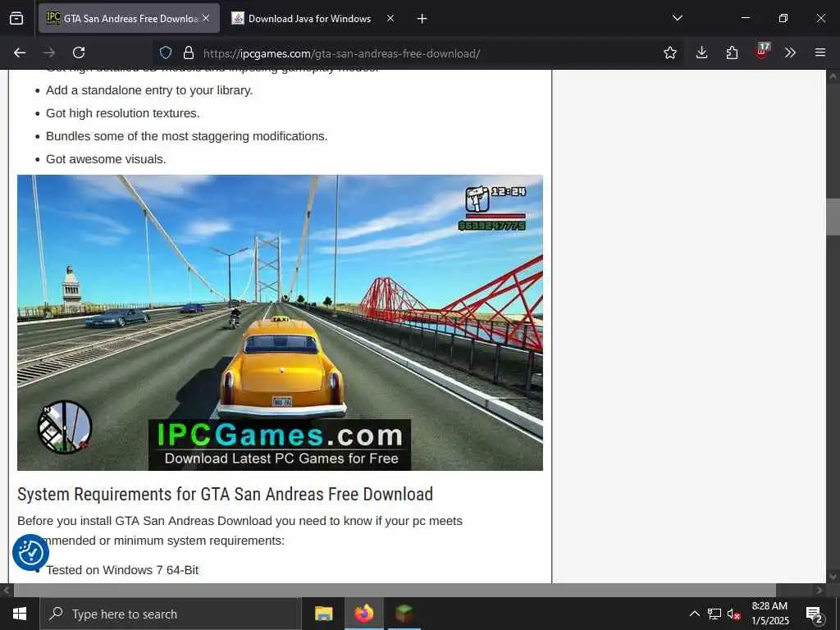Open the Extensions puzzle icon
840x630 pixels.
pyautogui.click(x=732, y=52)
